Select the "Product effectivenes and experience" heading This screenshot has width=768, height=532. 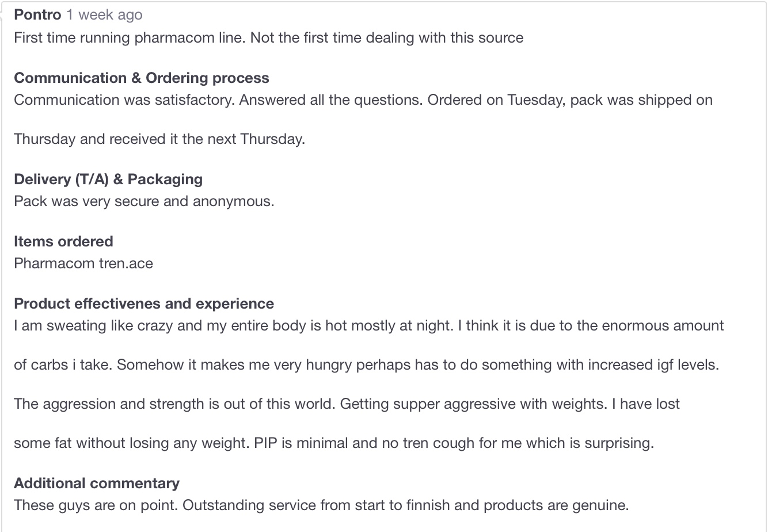click(144, 303)
